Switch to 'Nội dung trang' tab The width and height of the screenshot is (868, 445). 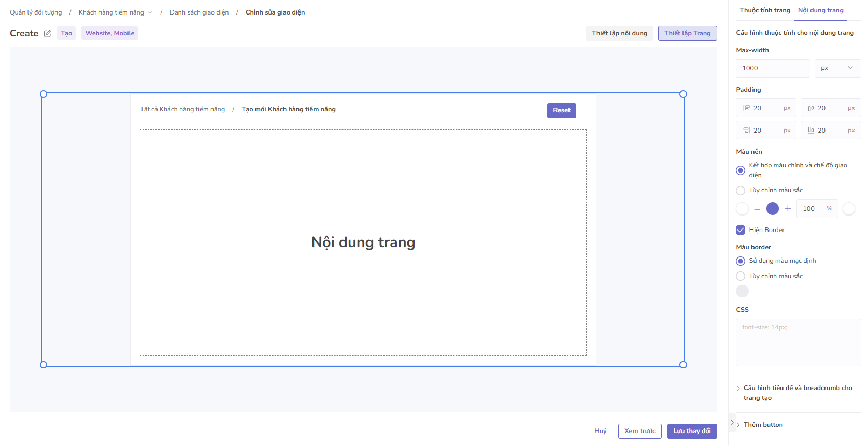tap(821, 10)
